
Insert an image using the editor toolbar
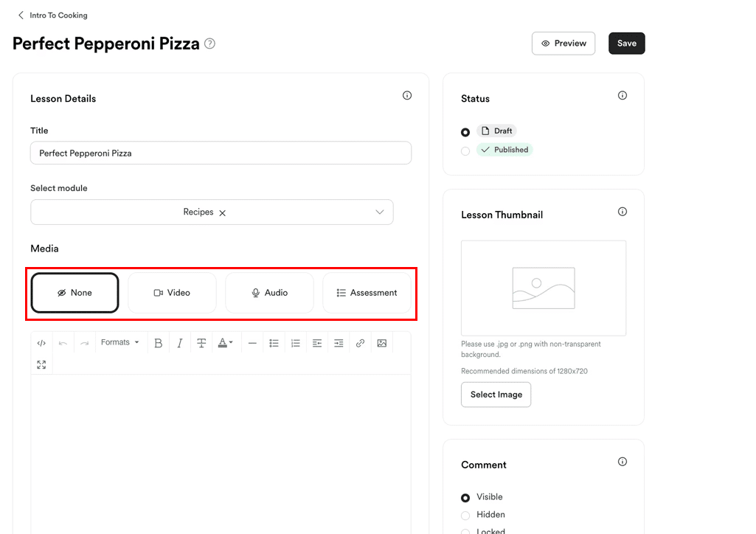[x=382, y=342]
